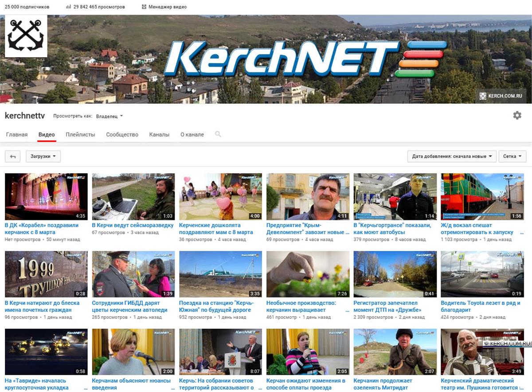Open video В Керчи натирают до блеска имена
This screenshot has width=532, height=392.
[x=42, y=306]
